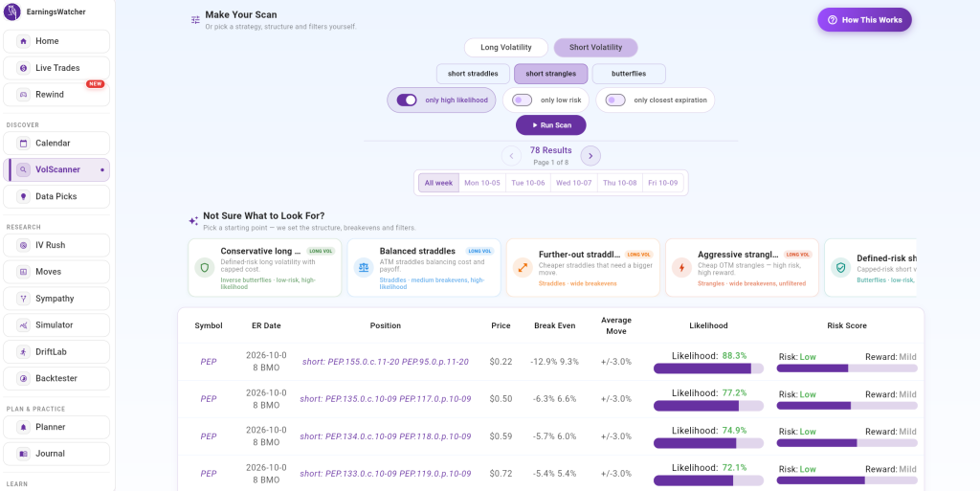The image size is (980, 491).
Task: Click the question mark icon in How This Works
Action: click(x=832, y=20)
